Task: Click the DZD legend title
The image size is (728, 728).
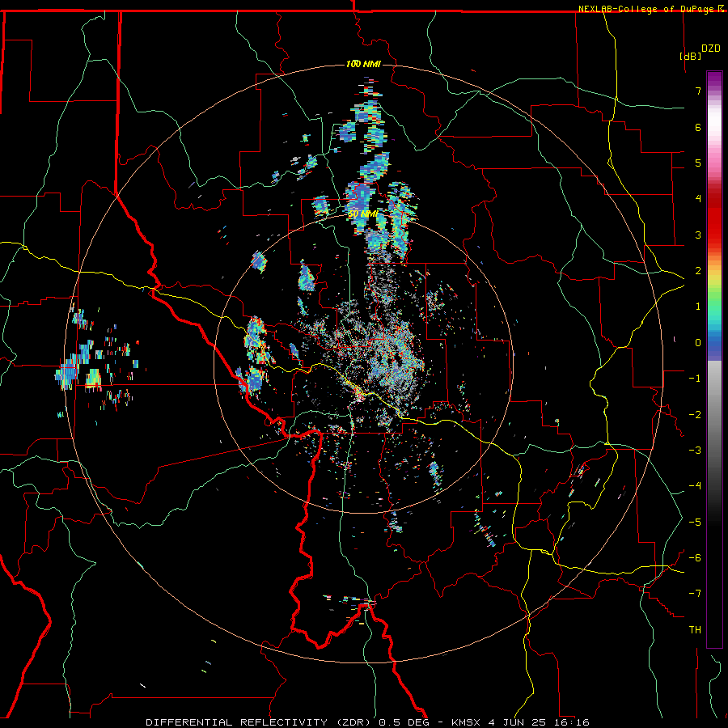Action: tap(711, 49)
